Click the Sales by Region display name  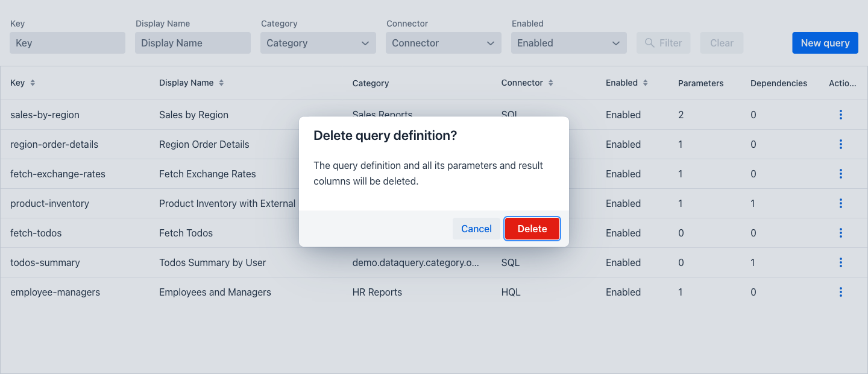pos(193,115)
